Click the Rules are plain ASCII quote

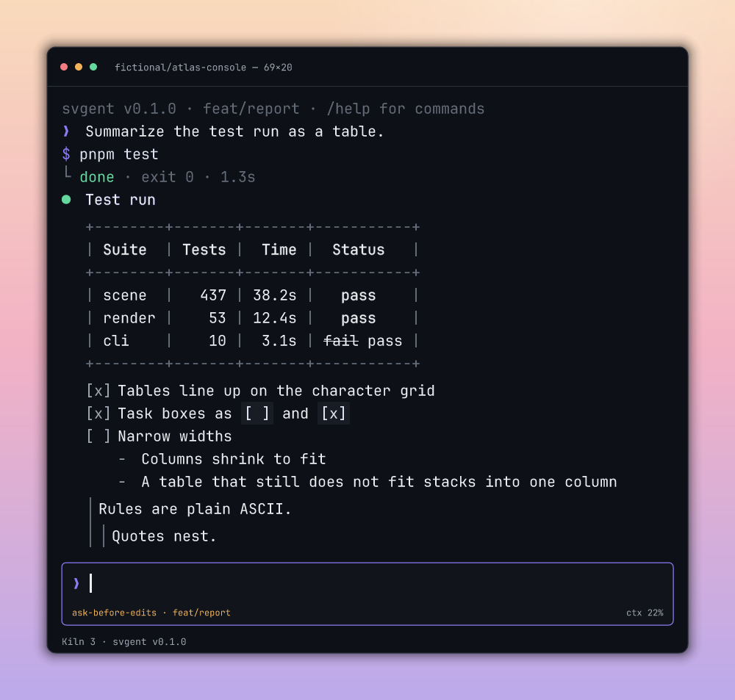(x=195, y=509)
